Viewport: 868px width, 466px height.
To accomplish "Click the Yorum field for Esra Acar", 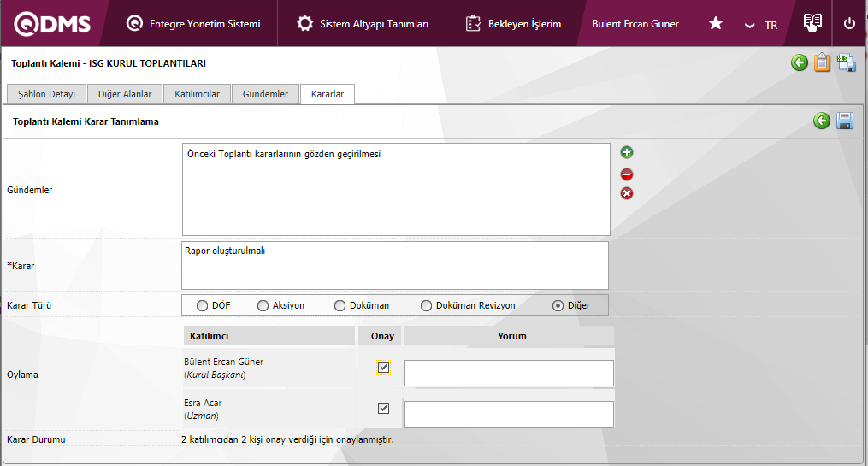I will [x=509, y=414].
